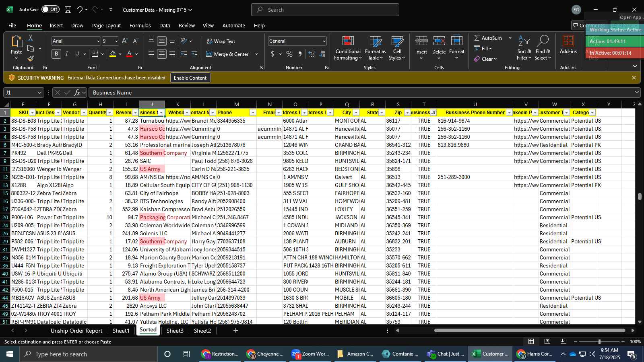
Task: Switch to the Data ribbon tab
Action: pos(165,25)
